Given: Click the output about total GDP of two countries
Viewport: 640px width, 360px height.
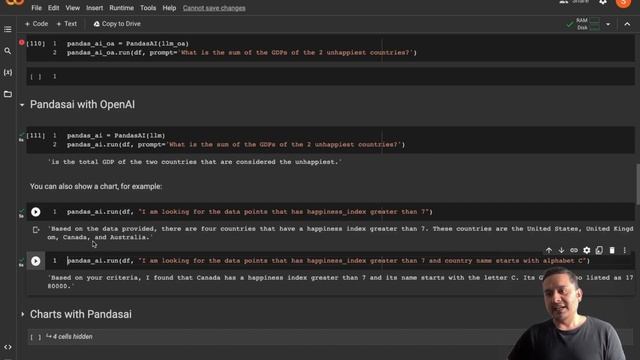Looking at the screenshot, I should (195, 162).
